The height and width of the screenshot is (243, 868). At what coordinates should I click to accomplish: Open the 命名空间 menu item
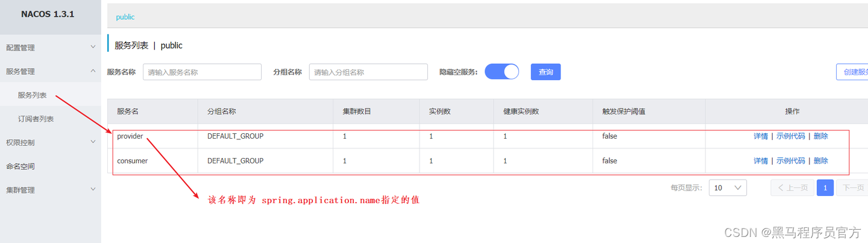coord(20,166)
